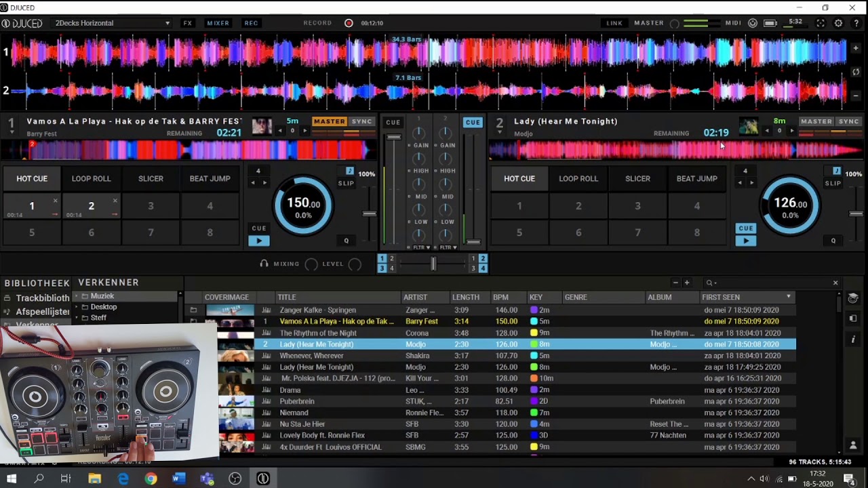The image size is (868, 488).
Task: Play deck 2 with the play button
Action: pyautogui.click(x=745, y=241)
